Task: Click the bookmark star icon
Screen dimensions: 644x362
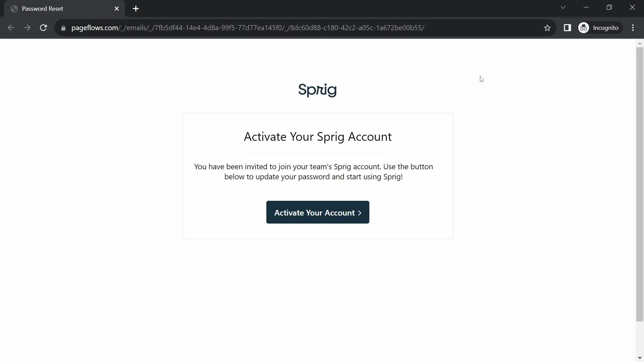Action: point(548,27)
